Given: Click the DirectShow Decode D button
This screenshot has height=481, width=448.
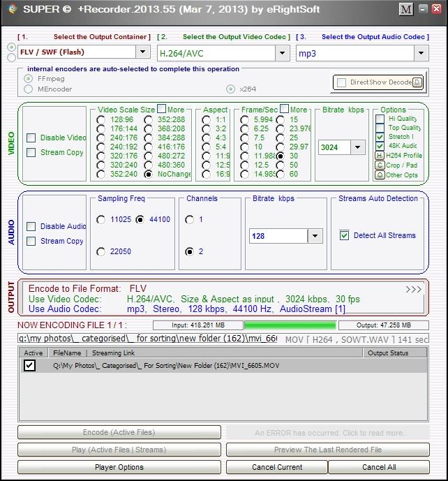Looking at the screenshot, I should click(x=417, y=82).
